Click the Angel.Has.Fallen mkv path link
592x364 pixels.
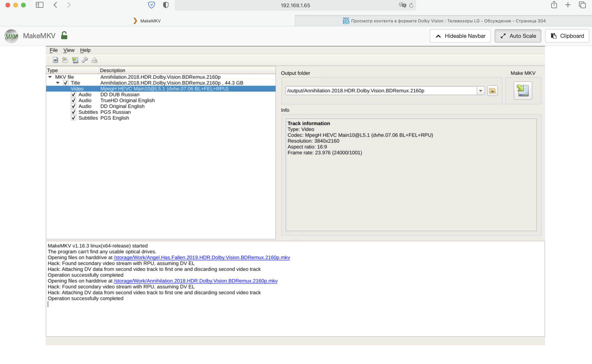pos(202,257)
